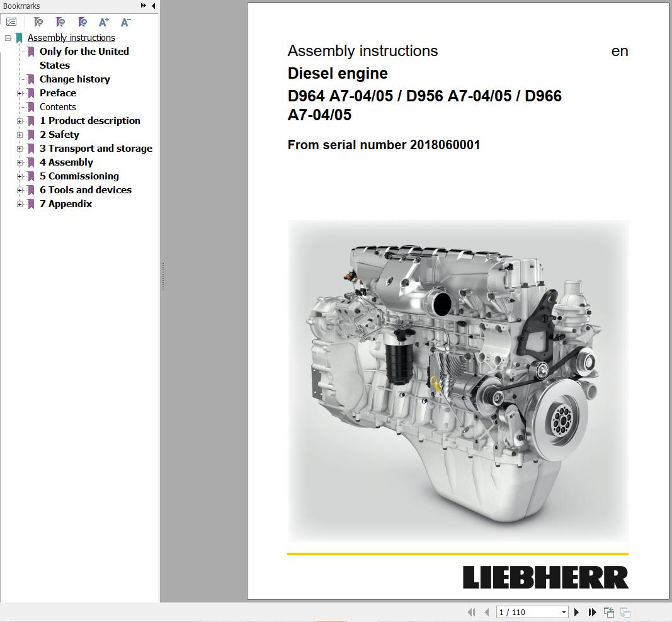The width and height of the screenshot is (672, 622).
Task: Open the bookmarks options checklist menu
Action: pos(11,22)
